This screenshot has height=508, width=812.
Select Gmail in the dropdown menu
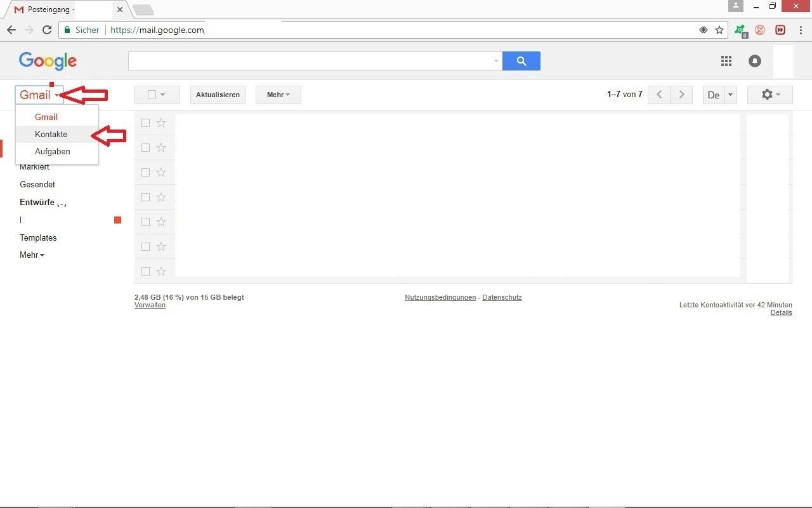57,117
